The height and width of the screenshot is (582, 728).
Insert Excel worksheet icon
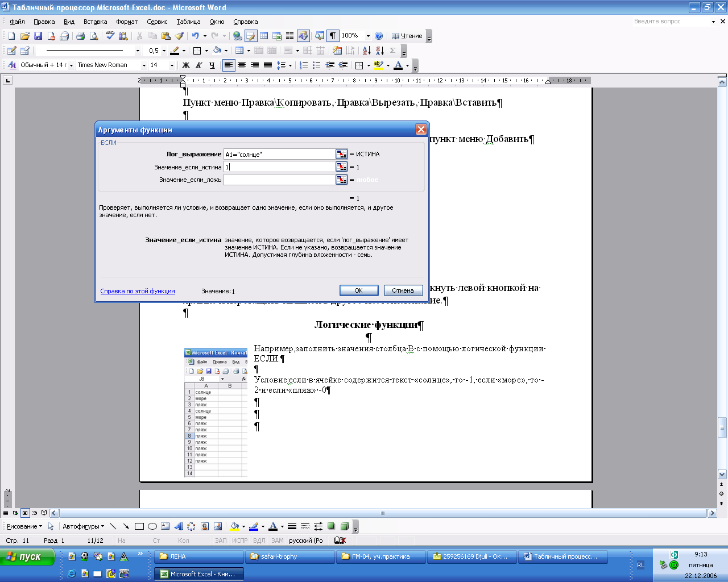[277, 36]
